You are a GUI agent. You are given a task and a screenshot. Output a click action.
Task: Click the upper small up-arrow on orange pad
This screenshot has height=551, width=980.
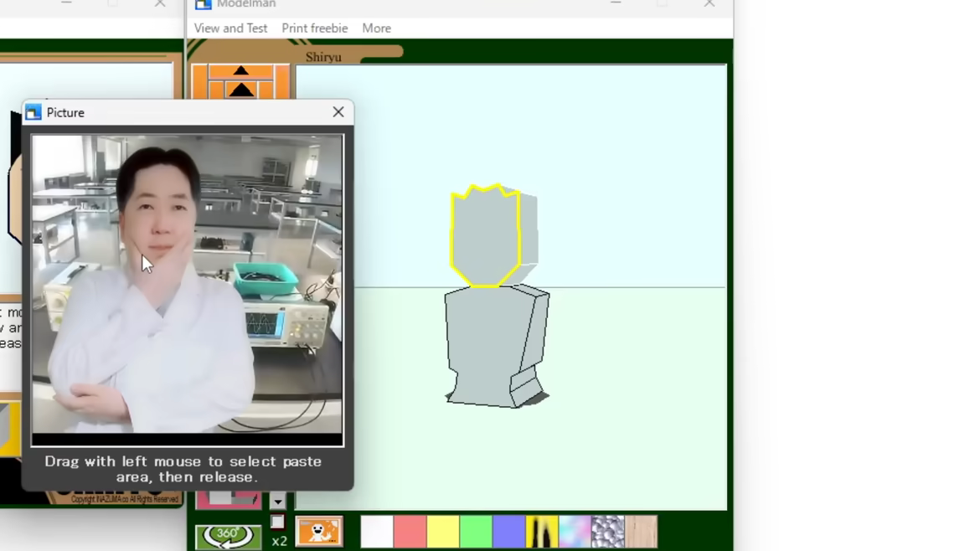click(240, 70)
